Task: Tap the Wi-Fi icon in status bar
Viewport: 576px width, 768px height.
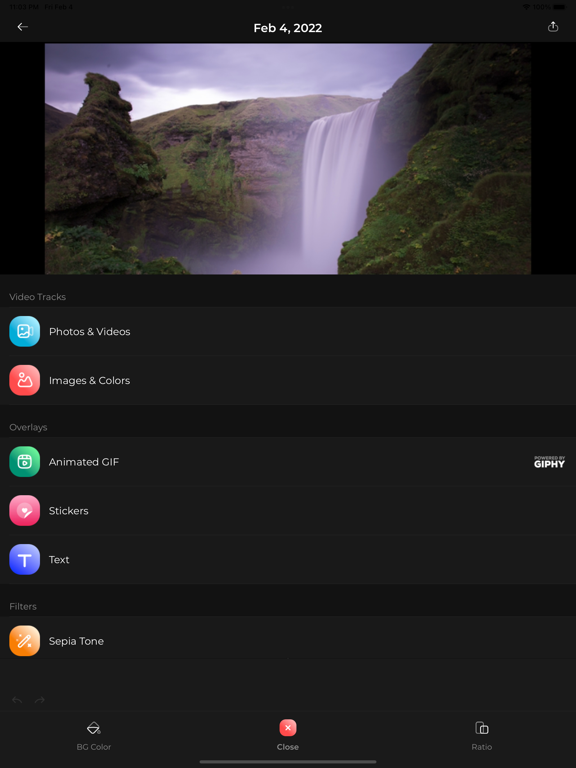Action: [527, 7]
